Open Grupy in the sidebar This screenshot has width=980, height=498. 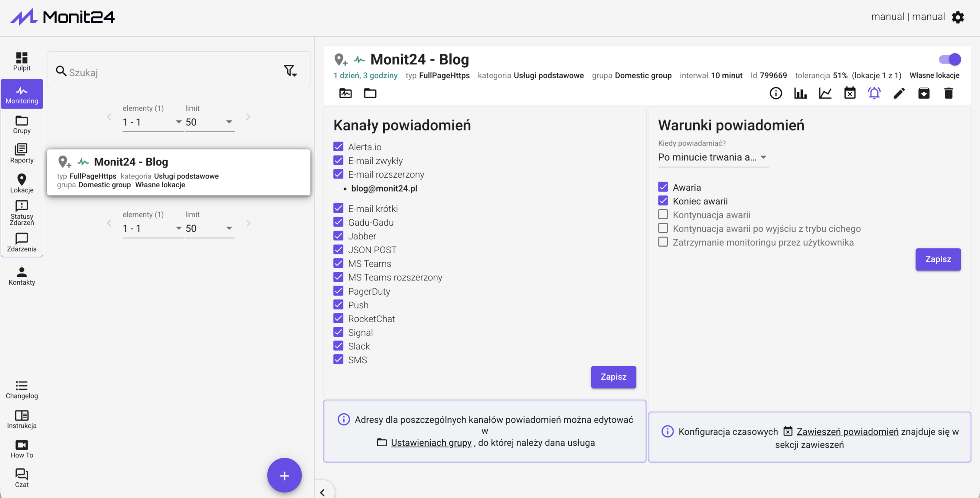(22, 124)
